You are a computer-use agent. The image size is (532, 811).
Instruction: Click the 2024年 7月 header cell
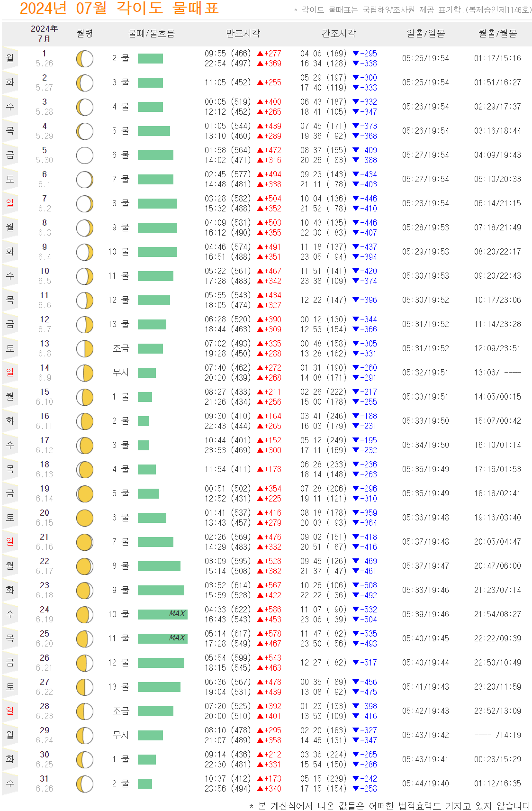pyautogui.click(x=44, y=34)
